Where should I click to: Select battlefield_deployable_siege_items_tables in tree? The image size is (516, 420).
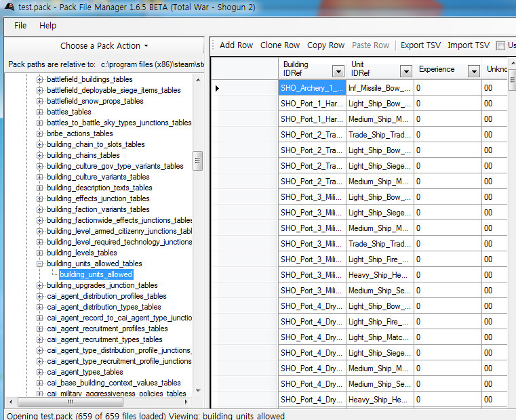click(113, 90)
